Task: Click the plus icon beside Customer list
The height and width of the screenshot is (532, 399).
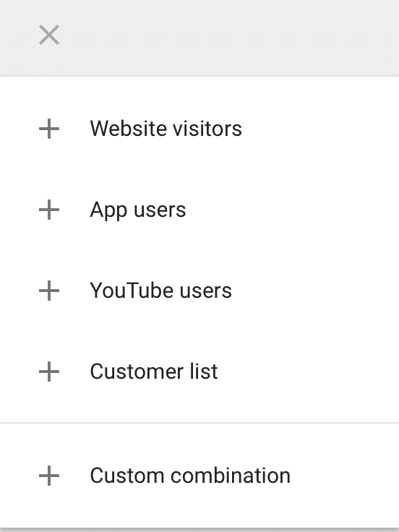Action: coord(49,372)
